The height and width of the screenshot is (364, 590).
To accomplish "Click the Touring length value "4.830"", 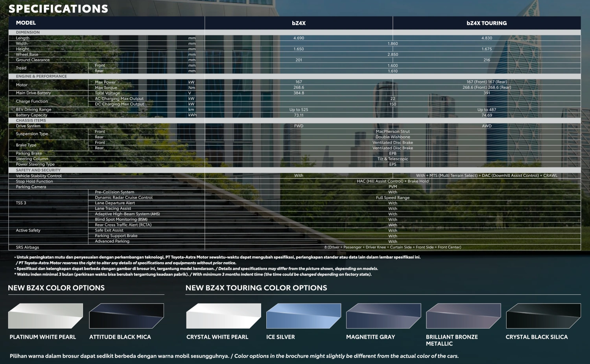I will pyautogui.click(x=487, y=38).
